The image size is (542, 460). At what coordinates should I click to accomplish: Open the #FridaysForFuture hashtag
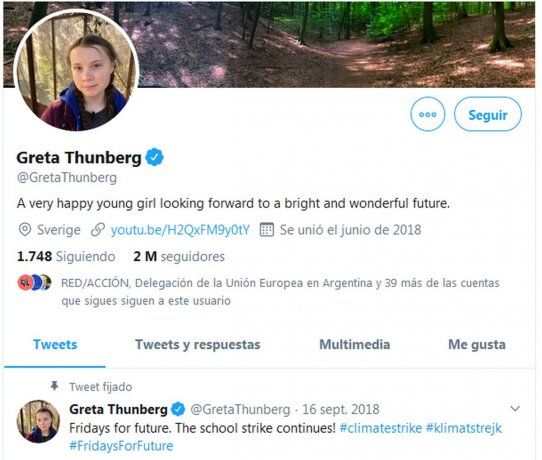click(x=121, y=445)
